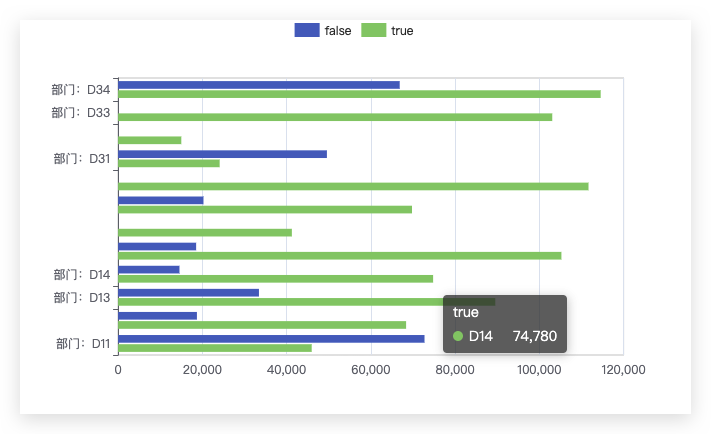The width and height of the screenshot is (711, 434).
Task: Toggle the true series legend swatch
Action: (x=374, y=30)
